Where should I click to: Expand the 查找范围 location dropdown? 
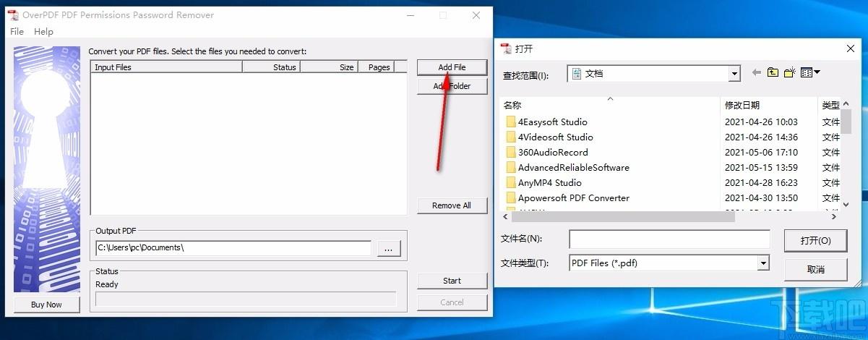(x=734, y=74)
